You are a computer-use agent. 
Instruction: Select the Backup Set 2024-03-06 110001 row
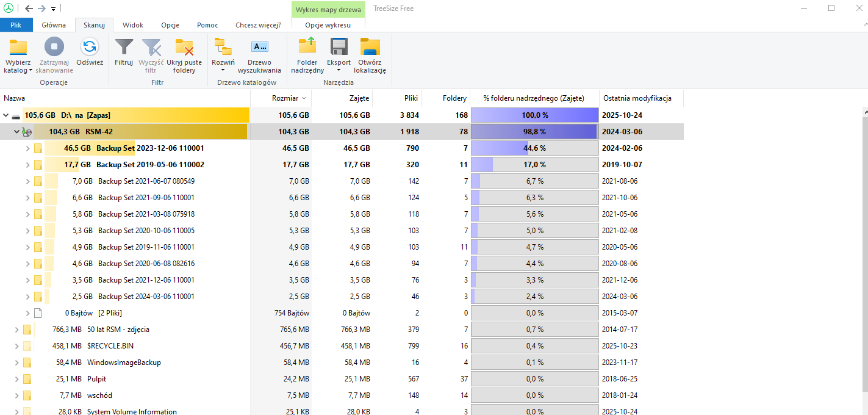coord(342,296)
